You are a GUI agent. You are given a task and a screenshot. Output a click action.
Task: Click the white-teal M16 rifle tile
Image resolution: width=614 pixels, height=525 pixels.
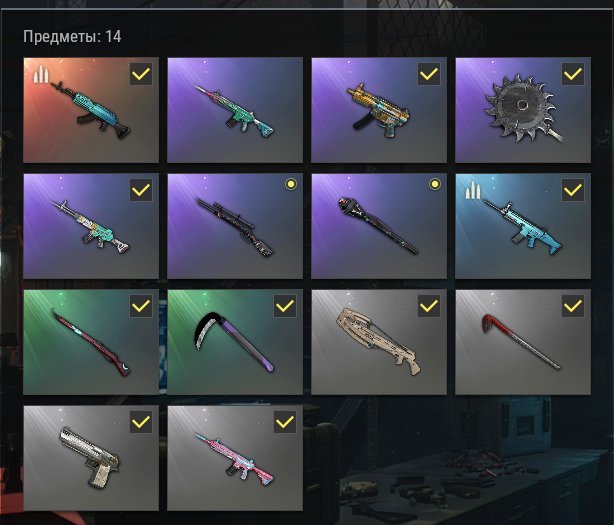91,226
